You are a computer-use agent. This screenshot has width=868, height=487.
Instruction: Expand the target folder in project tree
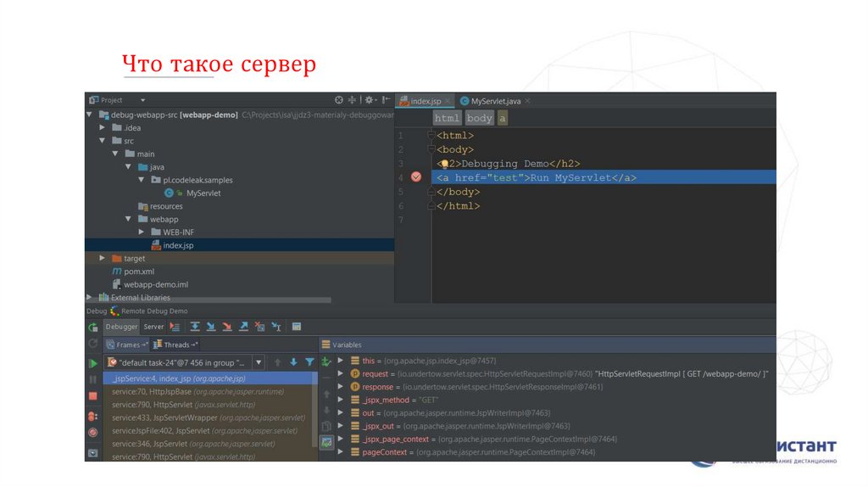[x=103, y=258]
